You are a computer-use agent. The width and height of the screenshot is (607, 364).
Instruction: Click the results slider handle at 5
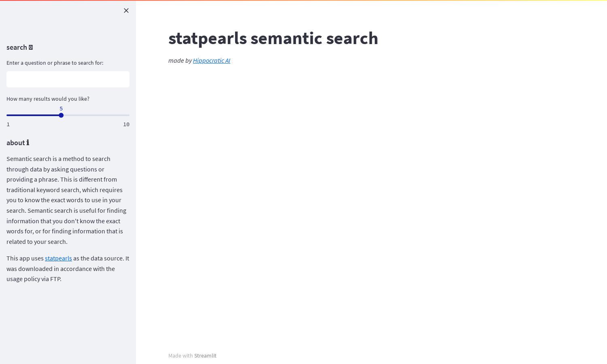(x=61, y=115)
